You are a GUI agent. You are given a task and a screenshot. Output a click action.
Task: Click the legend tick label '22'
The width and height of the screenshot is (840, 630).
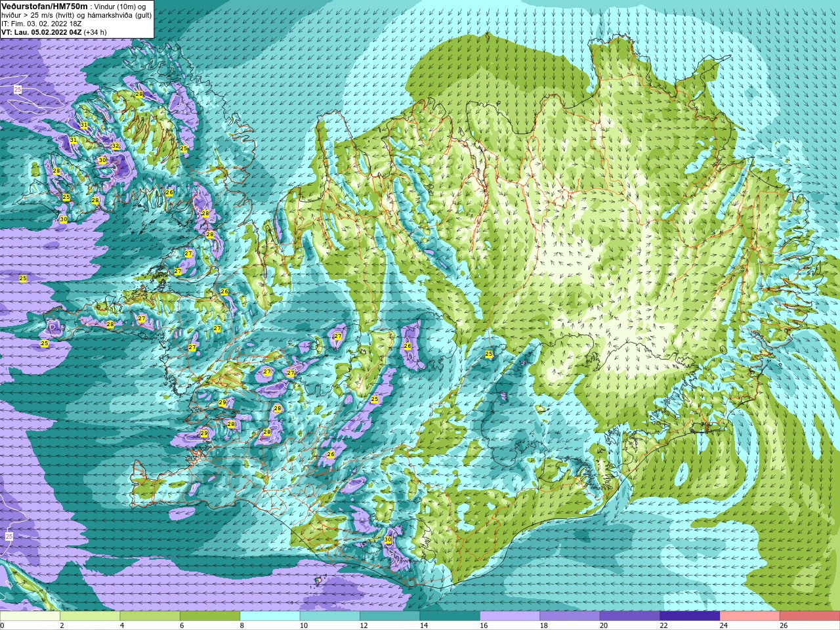pos(663,625)
